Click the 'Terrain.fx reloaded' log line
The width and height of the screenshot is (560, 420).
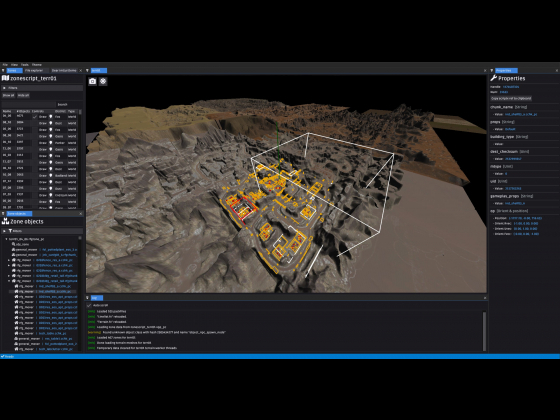[x=106, y=322]
